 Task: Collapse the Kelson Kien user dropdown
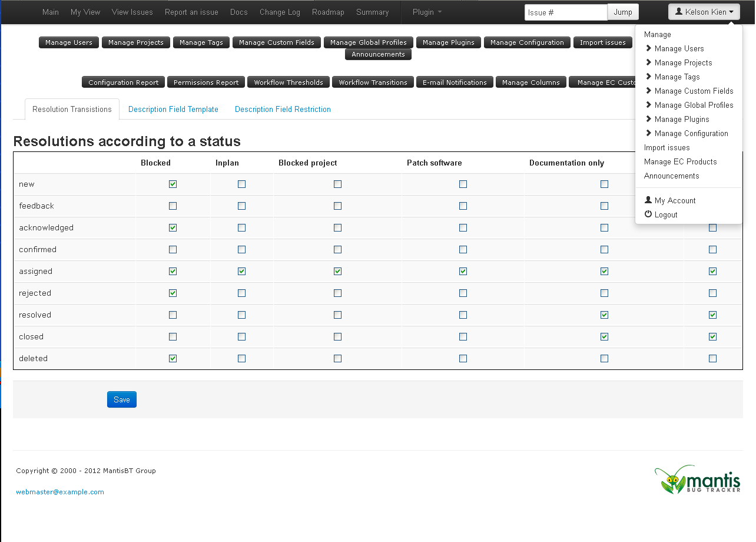tap(704, 12)
